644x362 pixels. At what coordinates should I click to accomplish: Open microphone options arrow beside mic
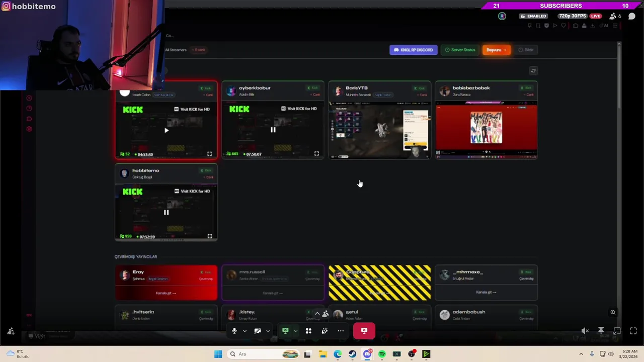[245, 331]
